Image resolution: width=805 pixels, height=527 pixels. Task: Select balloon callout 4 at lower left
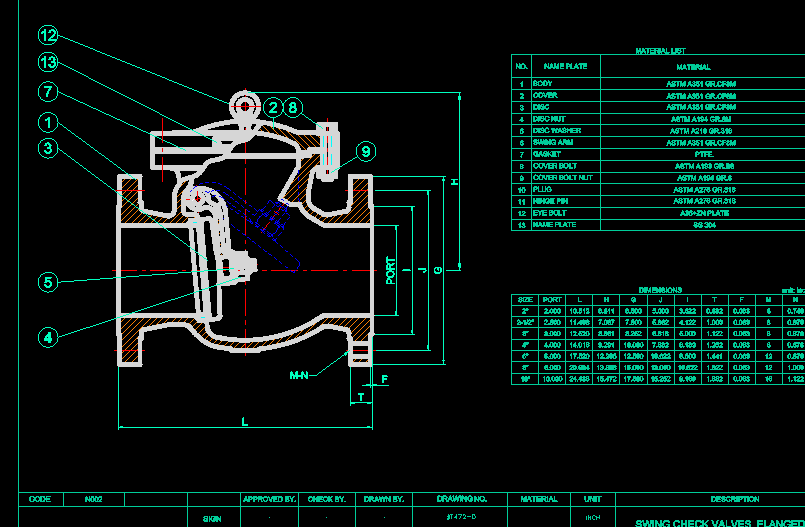coord(48,338)
